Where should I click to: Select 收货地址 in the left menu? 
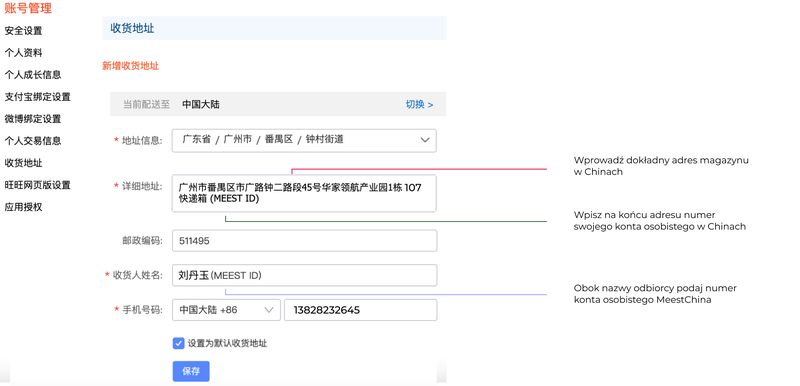pyautogui.click(x=23, y=163)
